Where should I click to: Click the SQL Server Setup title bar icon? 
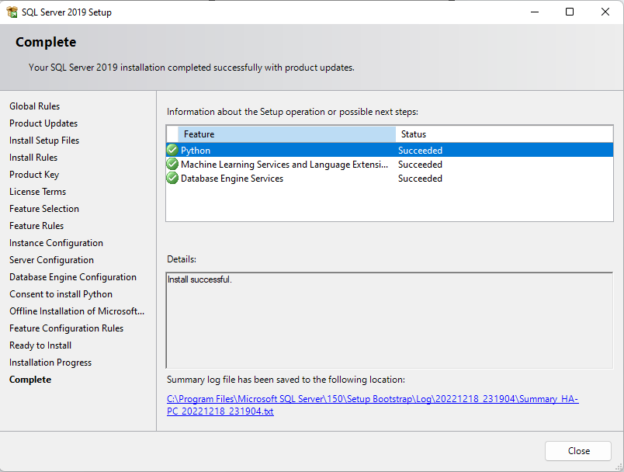[x=12, y=12]
